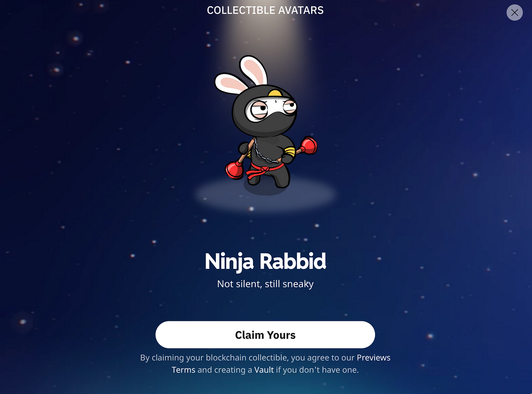532x394 pixels.
Task: Select the Ninja Rabbid title text
Action: pyautogui.click(x=265, y=261)
